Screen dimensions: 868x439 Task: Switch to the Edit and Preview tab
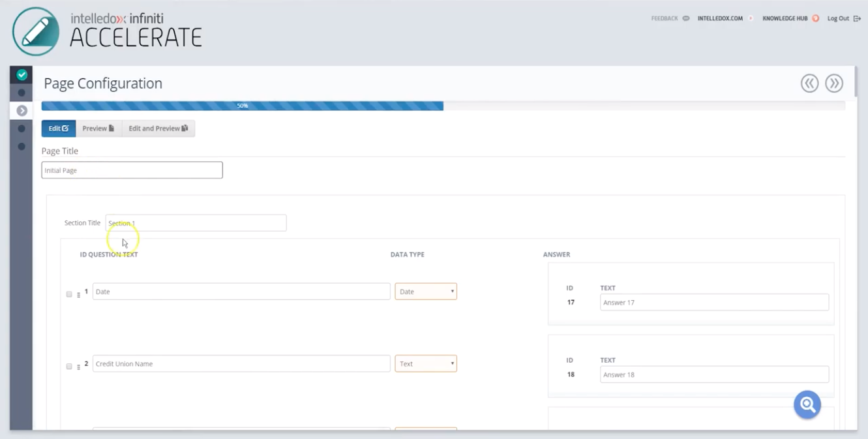[158, 128]
